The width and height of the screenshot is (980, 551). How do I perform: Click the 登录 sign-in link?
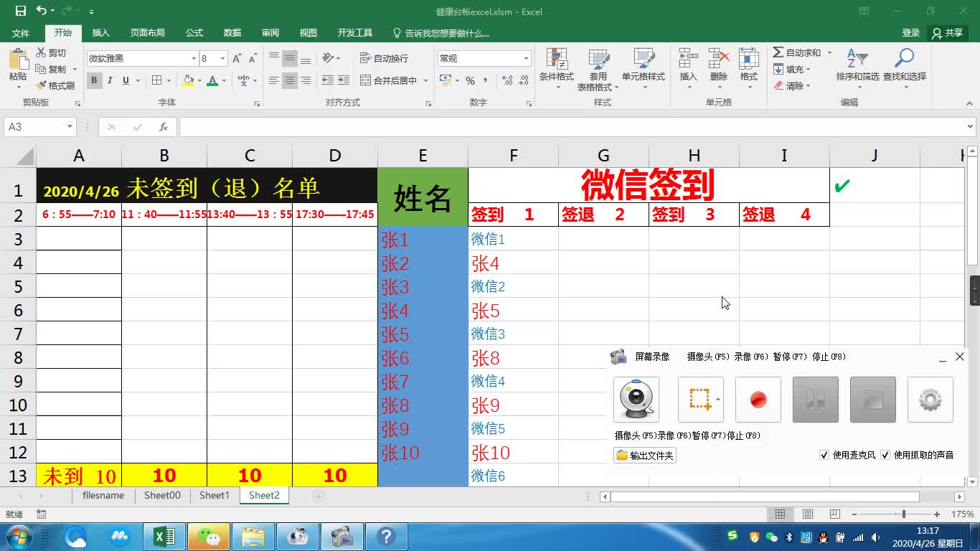(x=910, y=32)
